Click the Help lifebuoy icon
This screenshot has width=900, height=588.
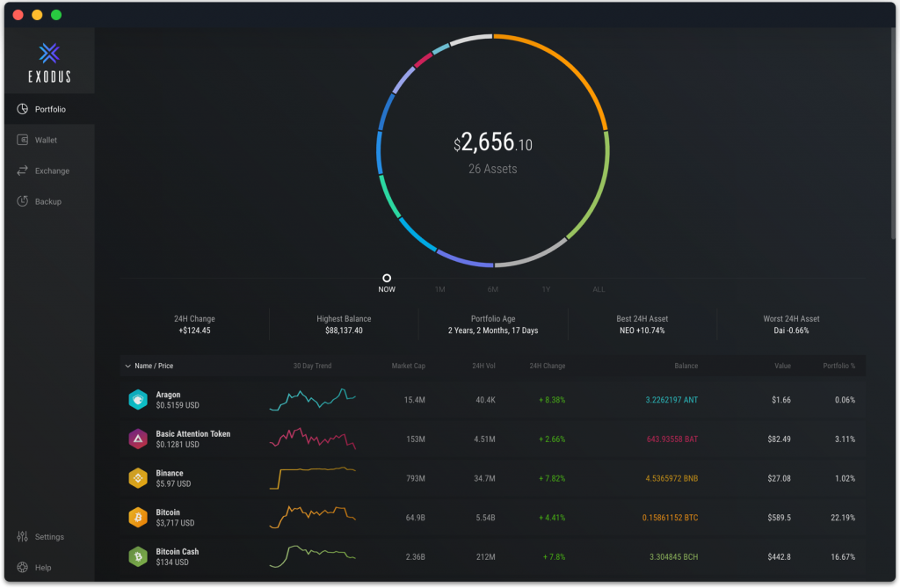pyautogui.click(x=22, y=567)
